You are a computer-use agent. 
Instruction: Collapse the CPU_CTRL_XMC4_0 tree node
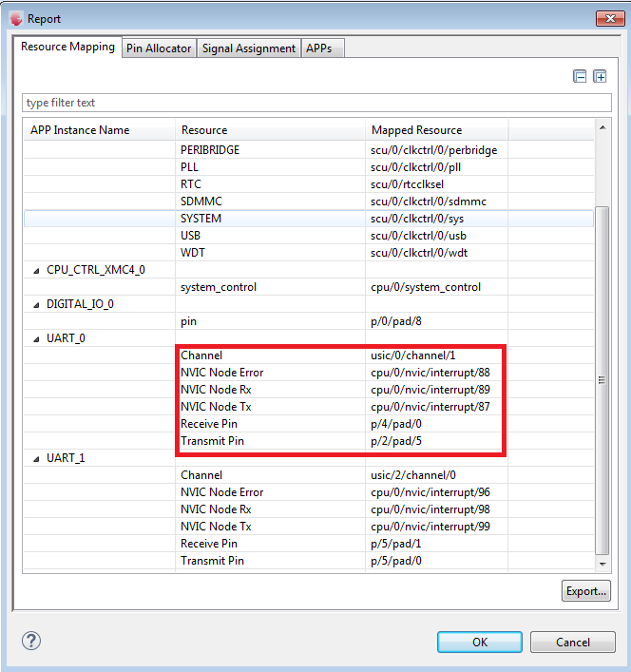(36, 271)
